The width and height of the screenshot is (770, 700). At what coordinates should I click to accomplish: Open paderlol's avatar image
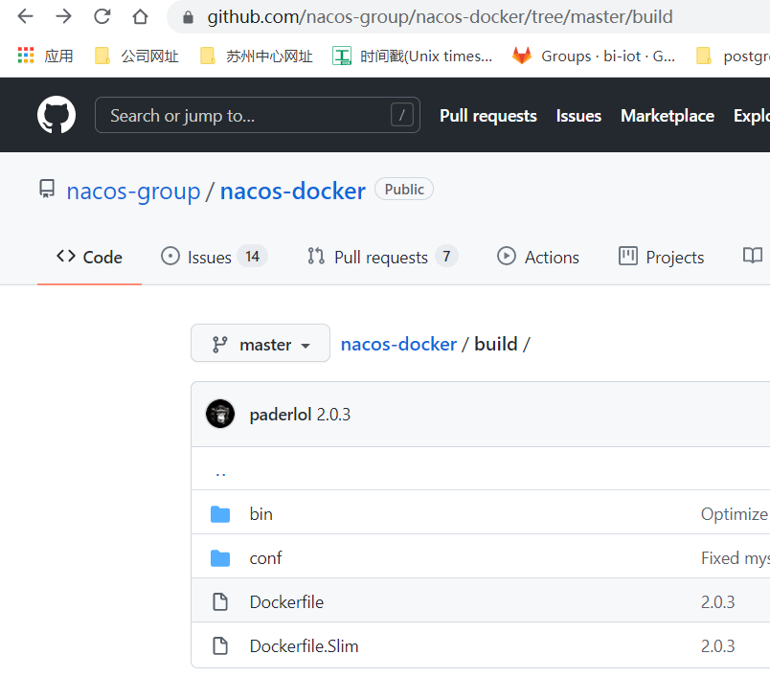220,414
